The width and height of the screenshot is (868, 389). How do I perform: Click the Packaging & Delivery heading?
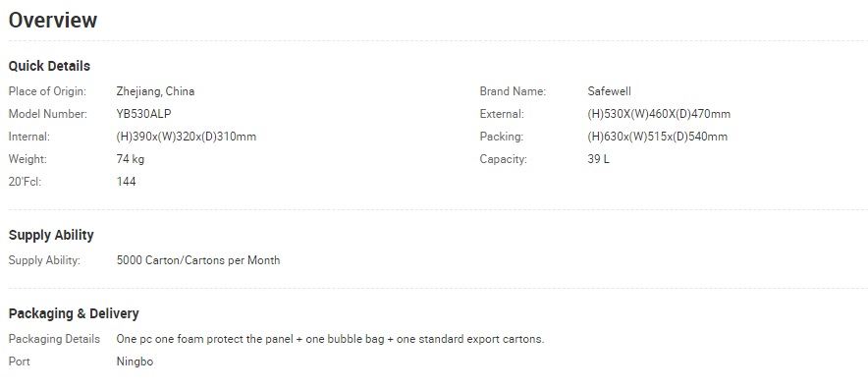[74, 313]
